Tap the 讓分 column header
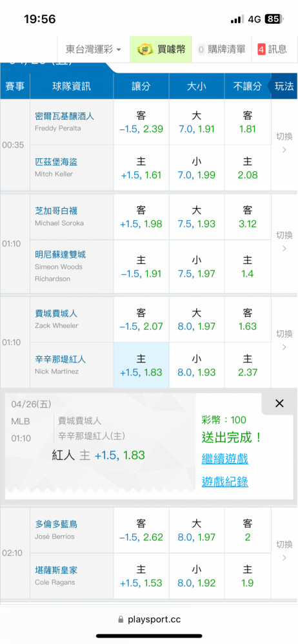 tap(141, 86)
